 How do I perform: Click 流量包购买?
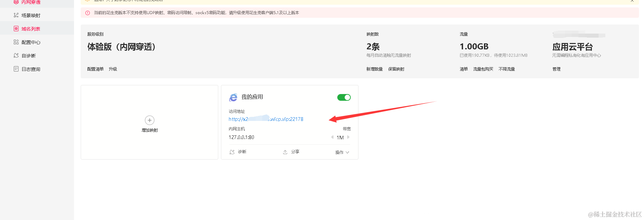[x=483, y=69]
